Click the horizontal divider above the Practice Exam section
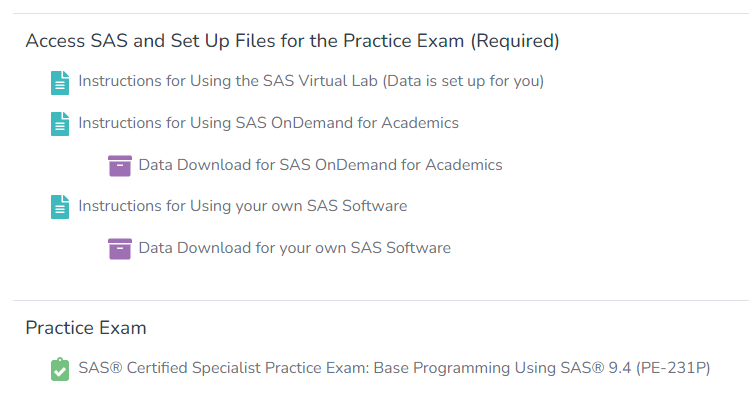The image size is (749, 401). pos(380,300)
